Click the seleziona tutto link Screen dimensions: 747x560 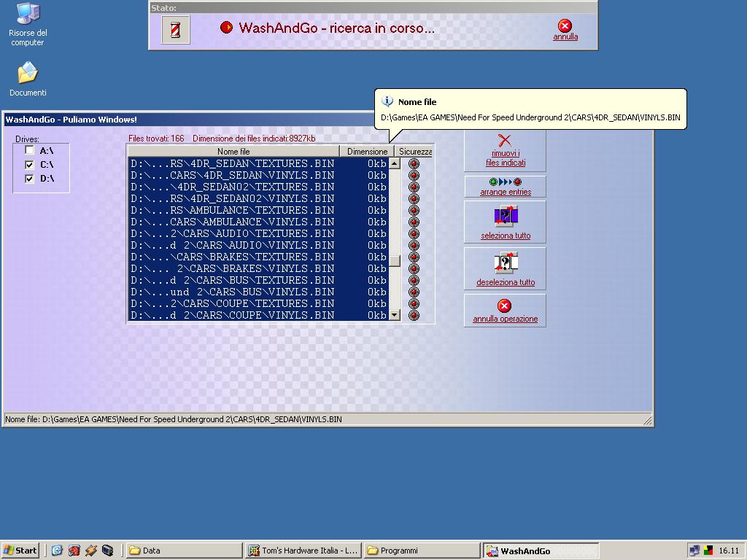click(x=506, y=236)
